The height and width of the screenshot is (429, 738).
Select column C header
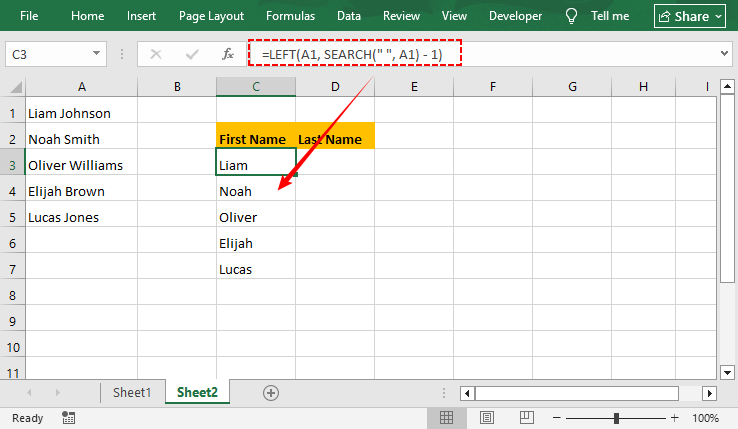coord(256,87)
